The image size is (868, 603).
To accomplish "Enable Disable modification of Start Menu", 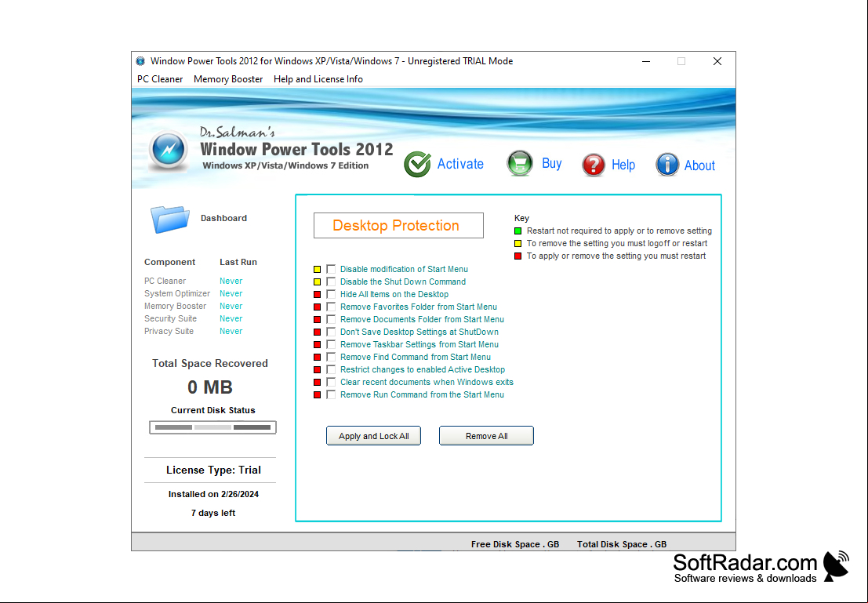I will coord(331,269).
